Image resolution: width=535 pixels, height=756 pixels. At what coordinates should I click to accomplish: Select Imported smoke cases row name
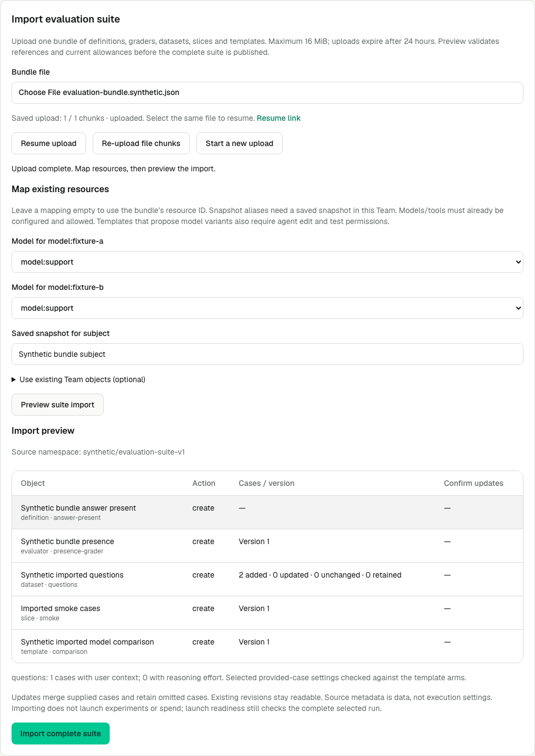click(60, 608)
